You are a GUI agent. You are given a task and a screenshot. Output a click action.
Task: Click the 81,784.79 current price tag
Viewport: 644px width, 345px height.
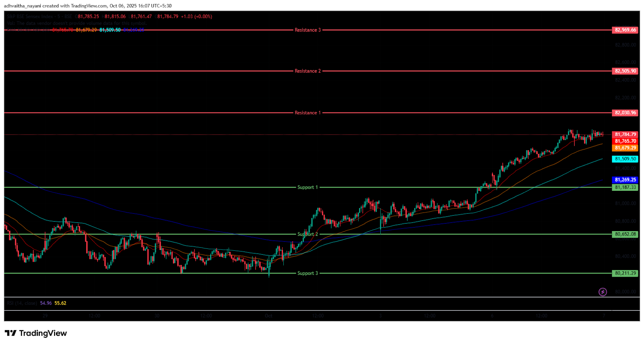[x=625, y=134]
